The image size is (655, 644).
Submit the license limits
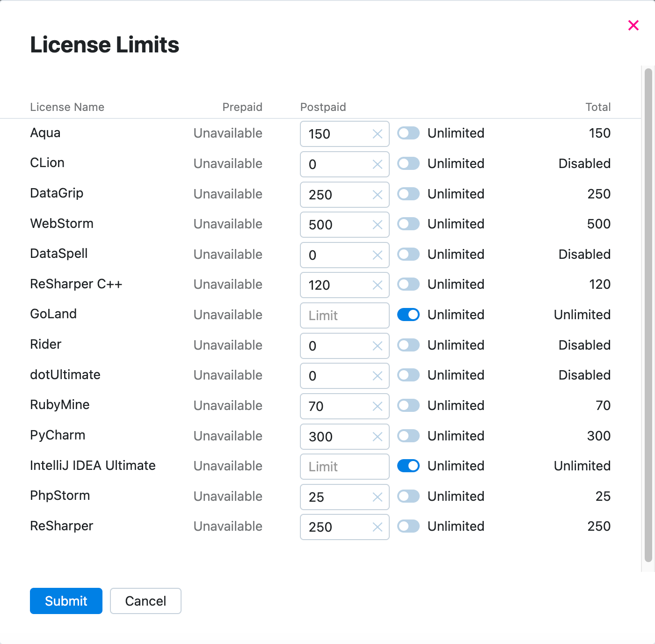click(x=66, y=601)
